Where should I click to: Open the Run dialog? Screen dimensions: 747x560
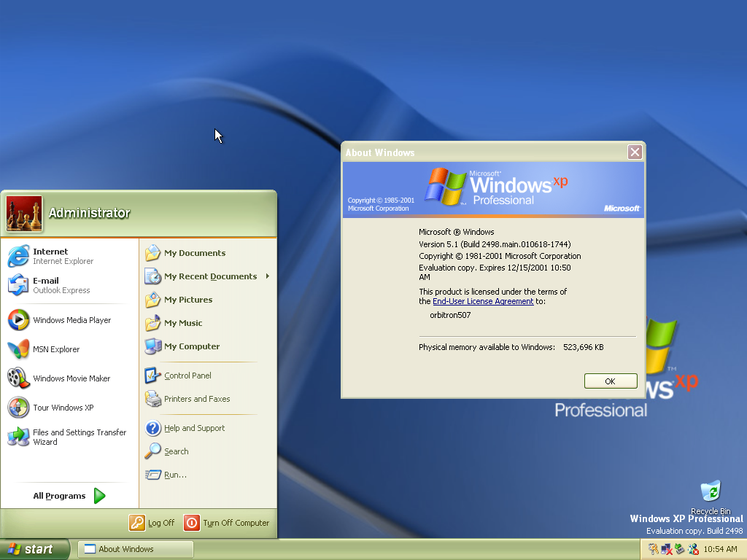pos(208,474)
